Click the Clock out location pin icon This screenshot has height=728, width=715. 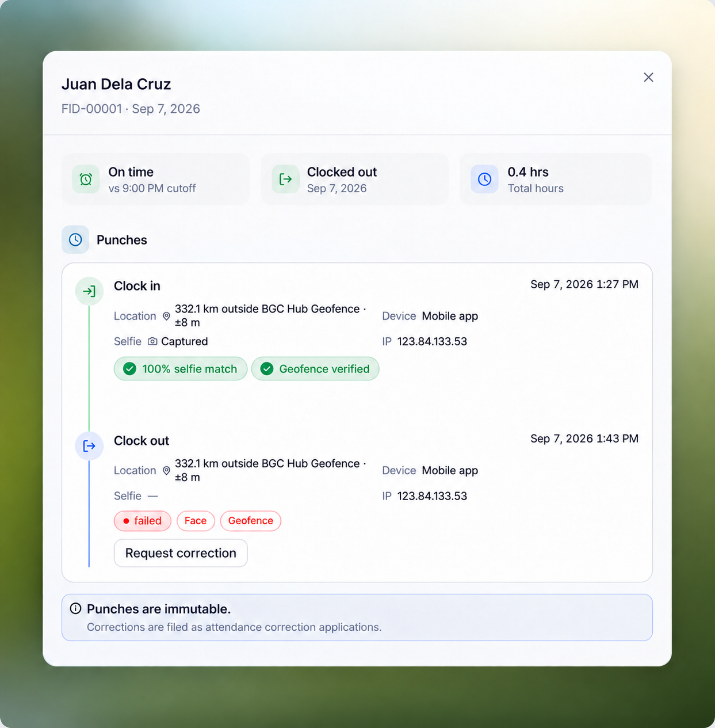(166, 470)
